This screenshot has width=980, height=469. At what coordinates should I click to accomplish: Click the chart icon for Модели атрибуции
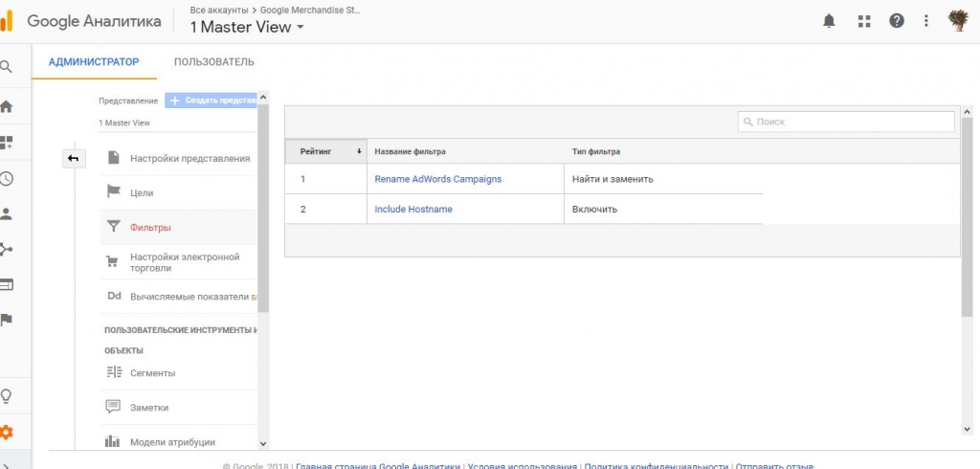pos(113,441)
